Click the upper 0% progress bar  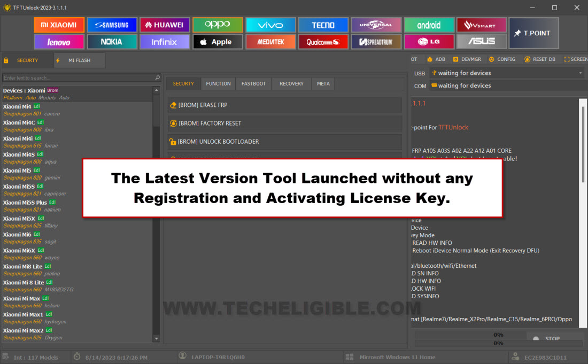click(470, 335)
